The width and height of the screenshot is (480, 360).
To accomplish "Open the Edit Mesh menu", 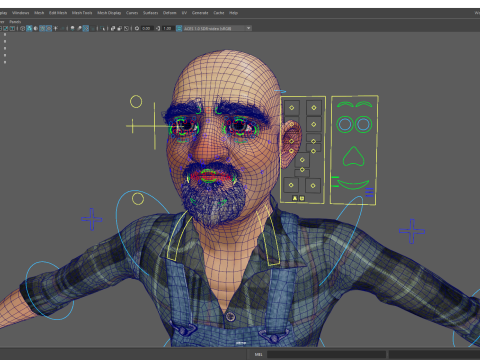I will [58, 13].
